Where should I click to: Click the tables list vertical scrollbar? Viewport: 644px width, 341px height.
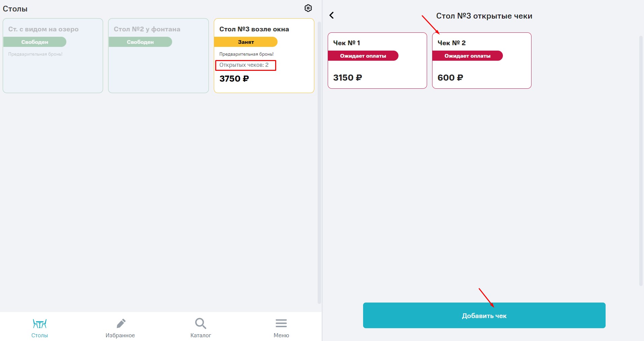pos(319,162)
